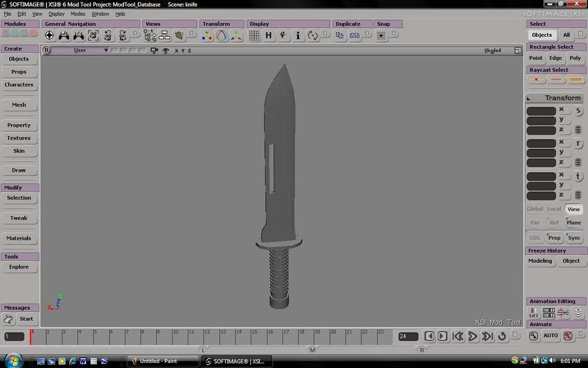Viewport: 588px width, 368px height.
Task: Open the View menu
Action: (37, 14)
